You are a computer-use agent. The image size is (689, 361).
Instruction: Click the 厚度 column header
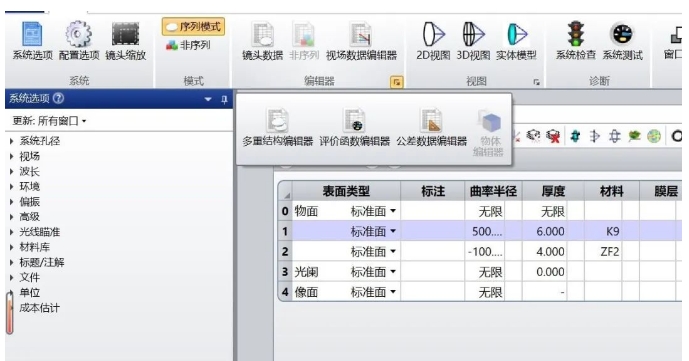(553, 191)
